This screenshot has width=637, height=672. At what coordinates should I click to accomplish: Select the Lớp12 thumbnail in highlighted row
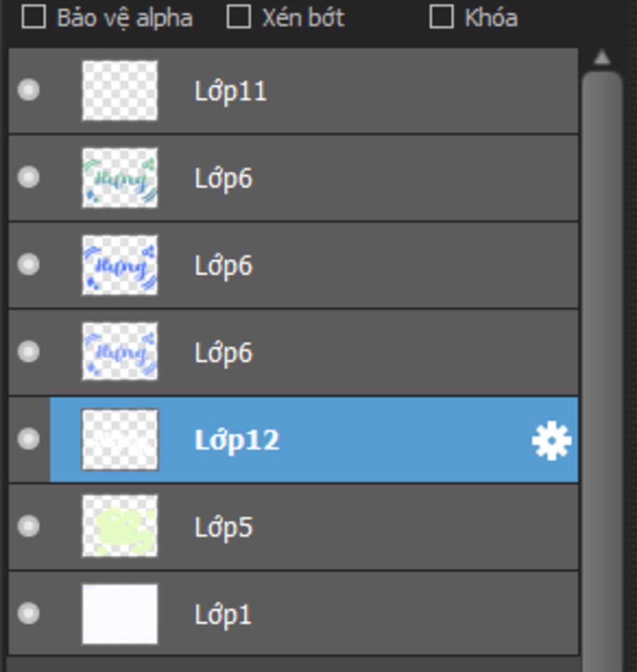[x=120, y=439]
